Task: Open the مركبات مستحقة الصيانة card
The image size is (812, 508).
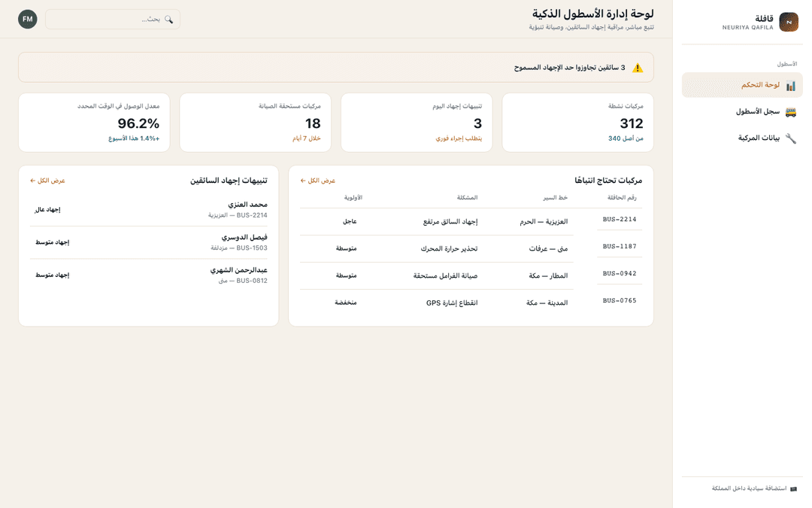Action: point(256,123)
